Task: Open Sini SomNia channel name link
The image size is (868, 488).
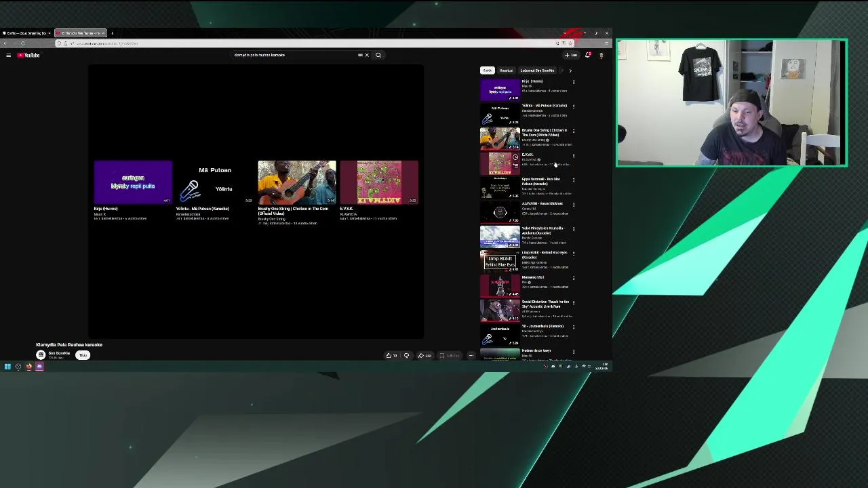Action: pyautogui.click(x=59, y=353)
